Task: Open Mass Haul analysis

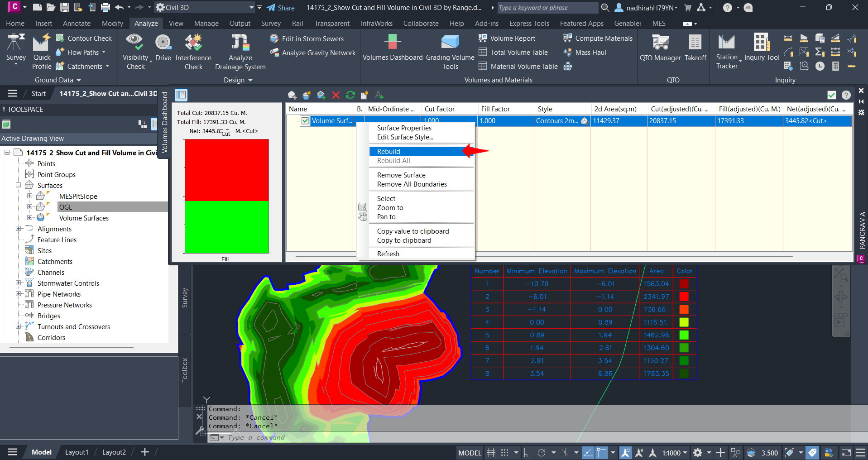Action: 585,52
